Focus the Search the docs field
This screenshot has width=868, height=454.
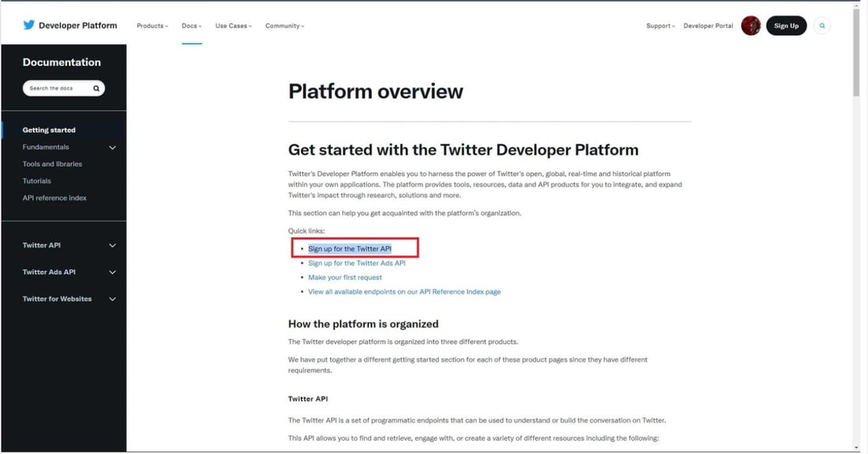tap(64, 89)
